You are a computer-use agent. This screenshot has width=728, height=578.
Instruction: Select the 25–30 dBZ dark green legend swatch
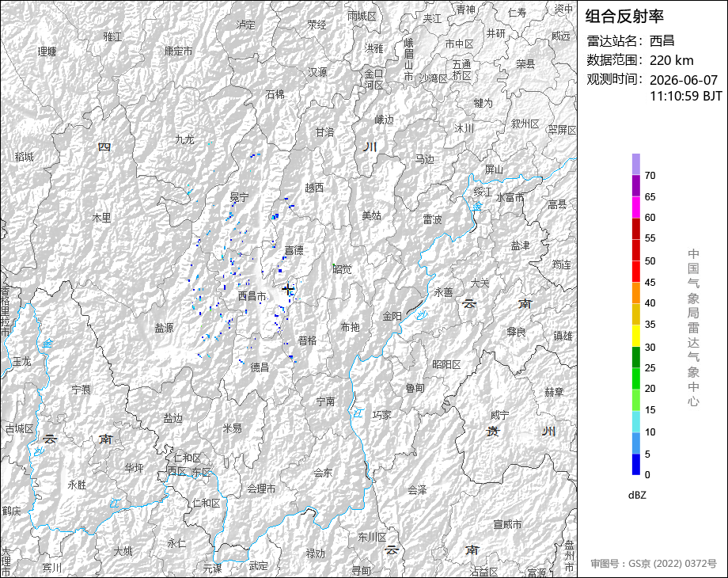pyautogui.click(x=636, y=357)
